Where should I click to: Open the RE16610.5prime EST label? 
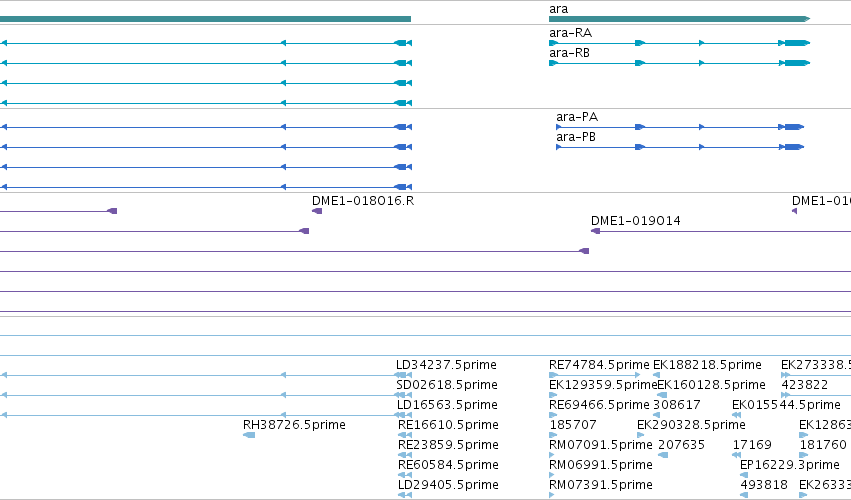point(448,425)
